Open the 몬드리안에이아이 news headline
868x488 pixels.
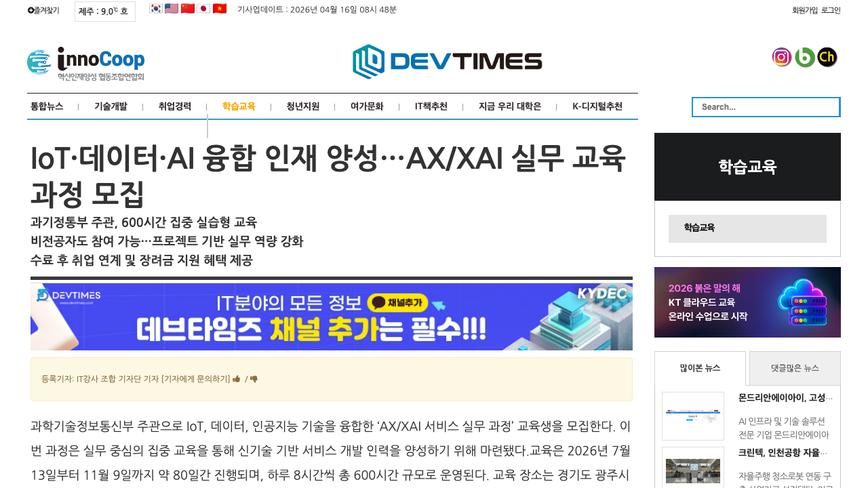(785, 398)
